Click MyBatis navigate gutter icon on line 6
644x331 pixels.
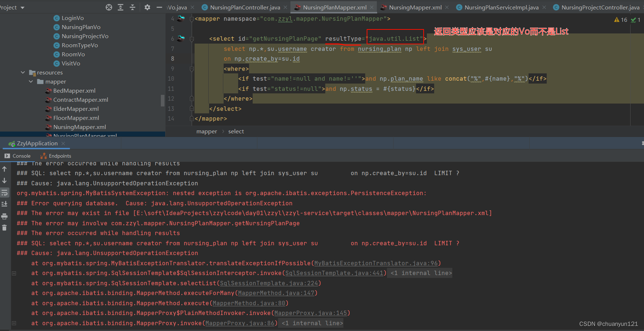pos(181,38)
